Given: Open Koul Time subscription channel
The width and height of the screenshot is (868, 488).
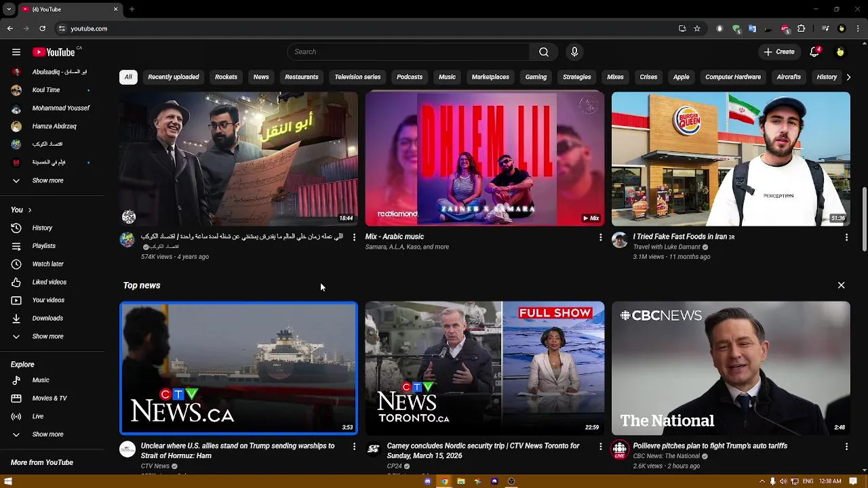Looking at the screenshot, I should 46,89.
